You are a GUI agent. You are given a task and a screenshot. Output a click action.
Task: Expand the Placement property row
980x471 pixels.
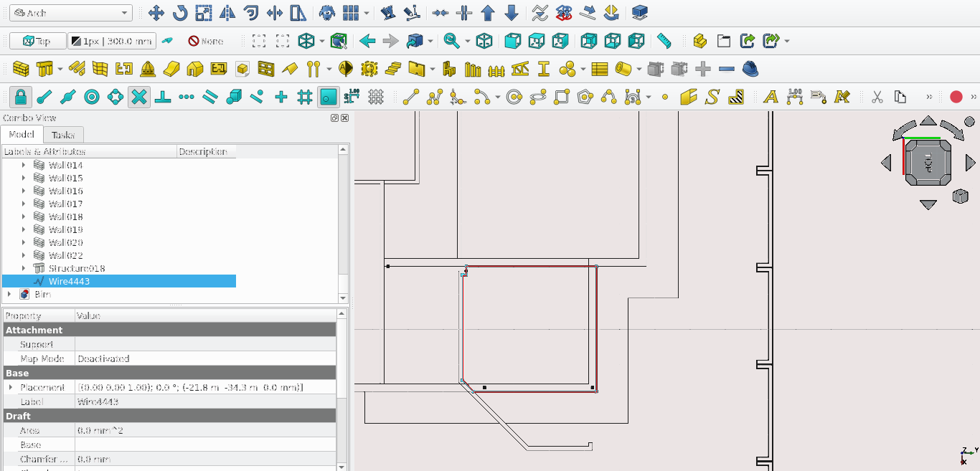tap(10, 388)
